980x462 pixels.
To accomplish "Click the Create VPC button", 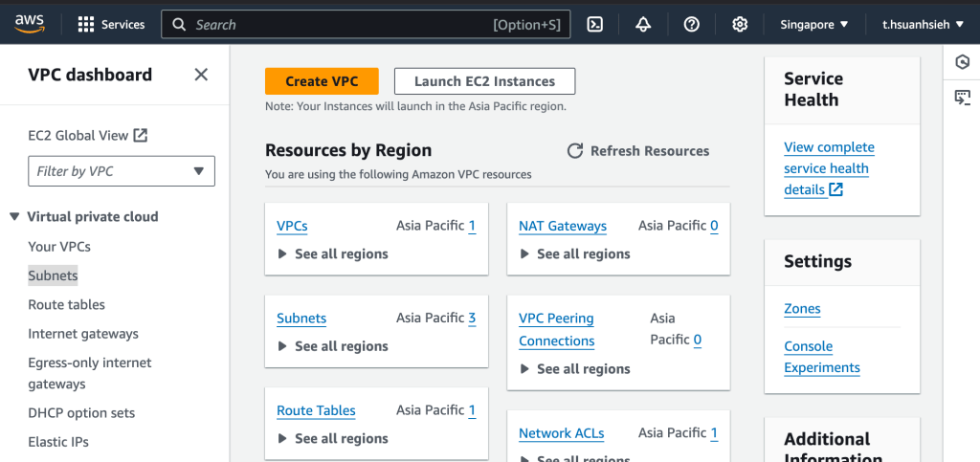I will (x=322, y=81).
